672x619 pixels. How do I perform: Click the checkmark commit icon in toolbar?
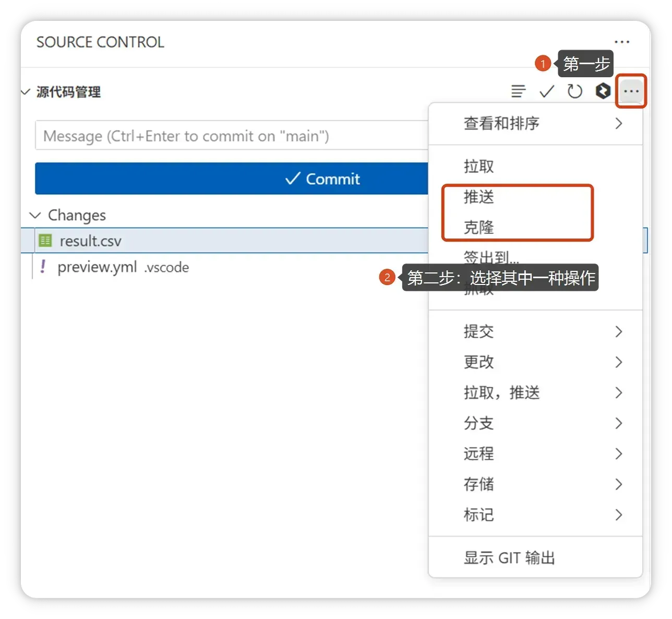pyautogui.click(x=546, y=91)
